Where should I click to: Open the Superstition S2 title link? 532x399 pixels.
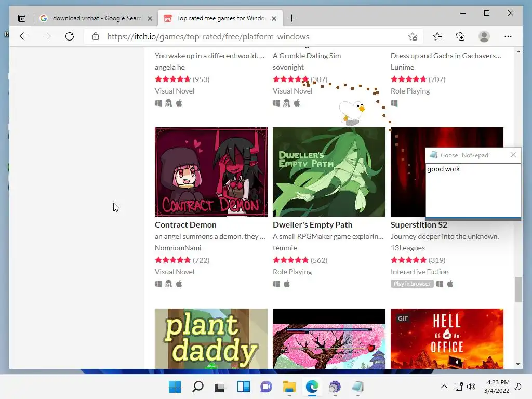(419, 224)
